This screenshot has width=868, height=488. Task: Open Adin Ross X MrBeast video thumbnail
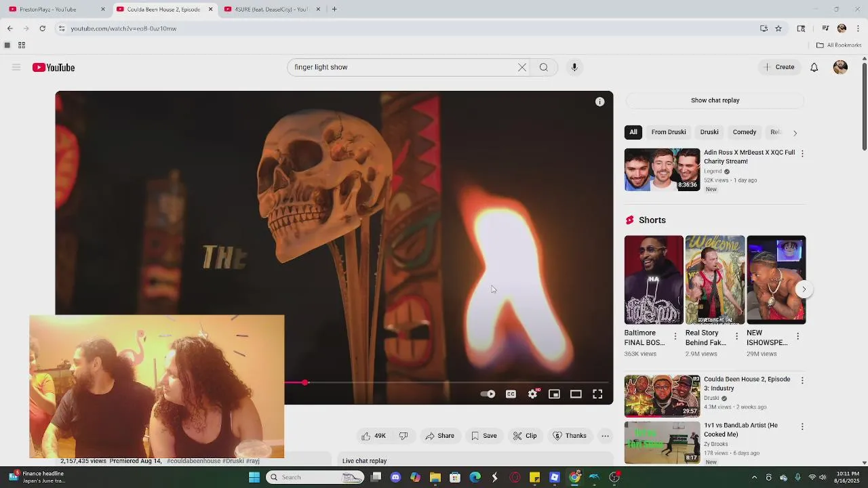pyautogui.click(x=662, y=169)
